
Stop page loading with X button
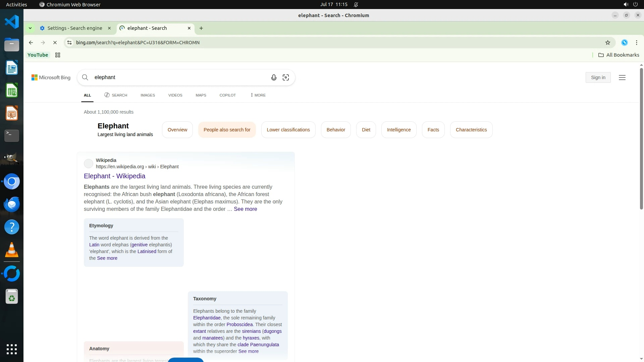55,43
